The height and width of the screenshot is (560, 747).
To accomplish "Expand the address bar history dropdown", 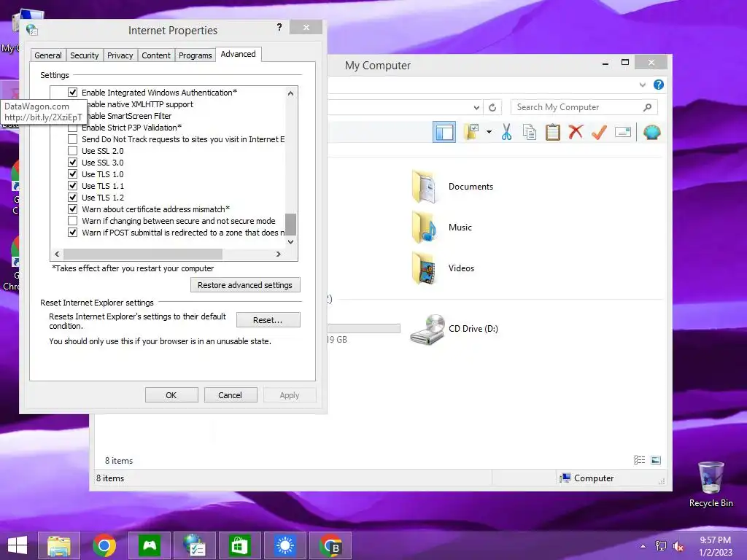I will (476, 108).
